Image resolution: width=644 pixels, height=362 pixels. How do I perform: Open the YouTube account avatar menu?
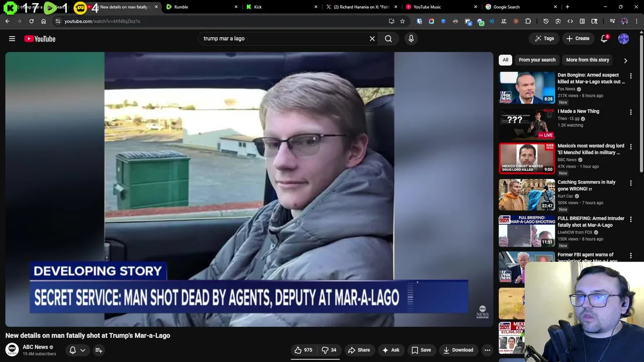tap(623, 39)
